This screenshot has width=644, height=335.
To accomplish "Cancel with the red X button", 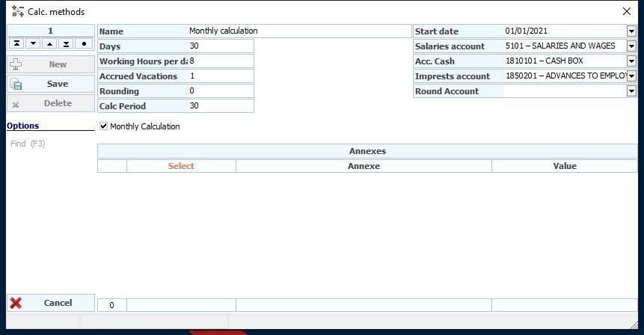I will click(51, 303).
